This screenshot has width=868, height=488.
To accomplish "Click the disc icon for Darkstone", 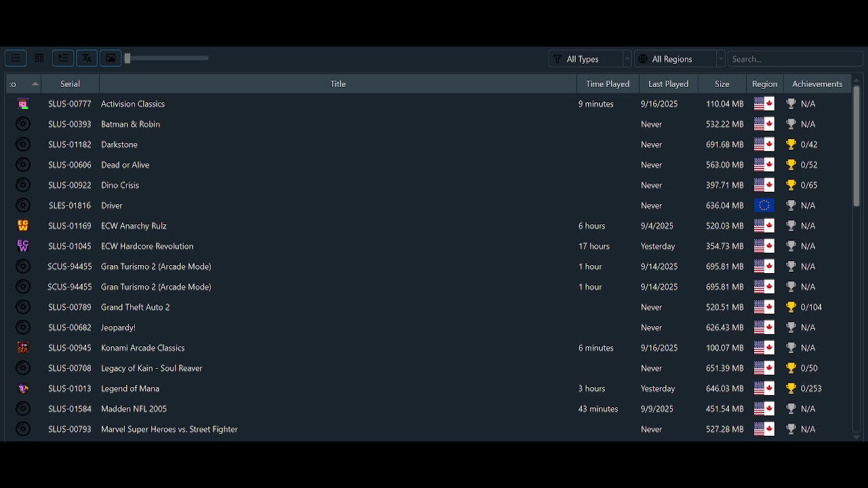I will click(23, 144).
